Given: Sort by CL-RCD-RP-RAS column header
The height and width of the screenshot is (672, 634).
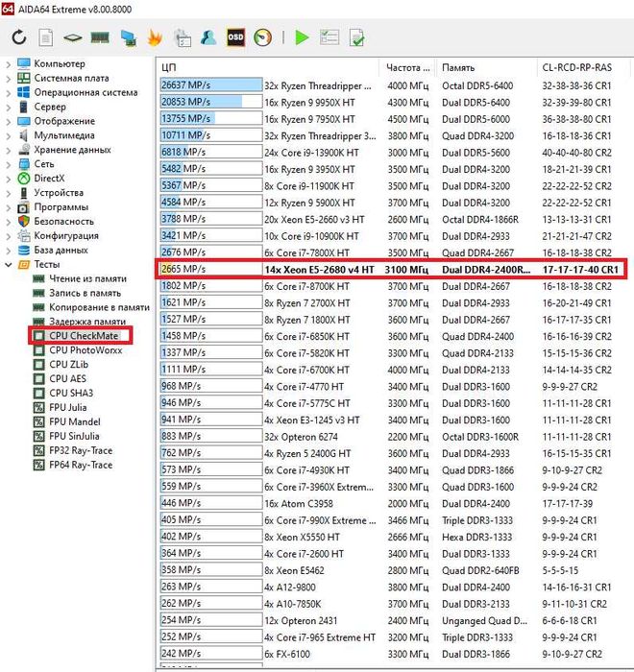Looking at the screenshot, I should pos(583,68).
